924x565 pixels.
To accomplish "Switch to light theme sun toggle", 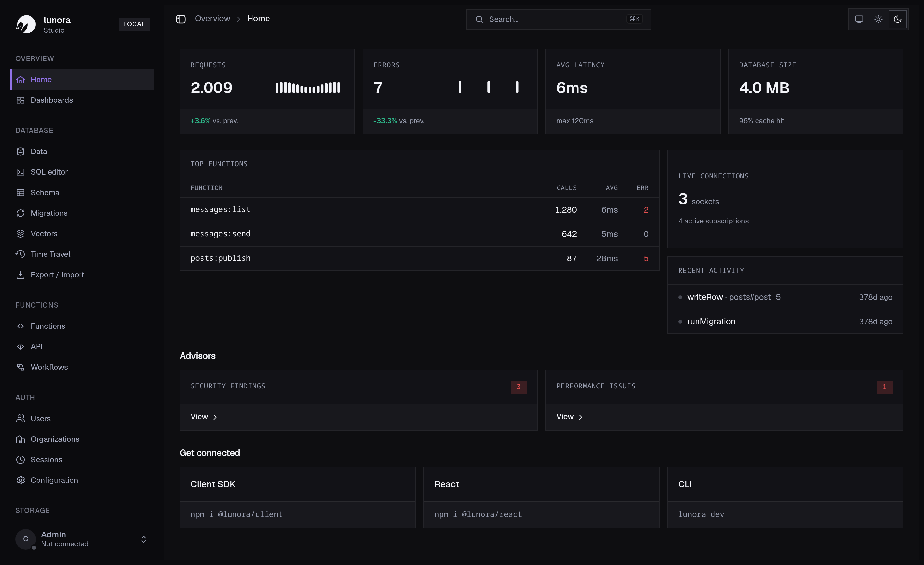I will click(878, 19).
